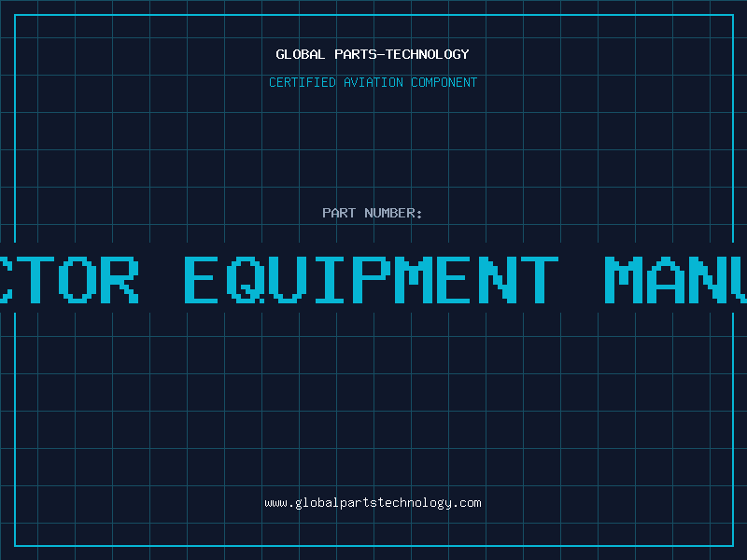Click the cut-off CTOR text in the banner
Image resolution: width=747 pixels, height=560 pixels.
click(x=69, y=280)
